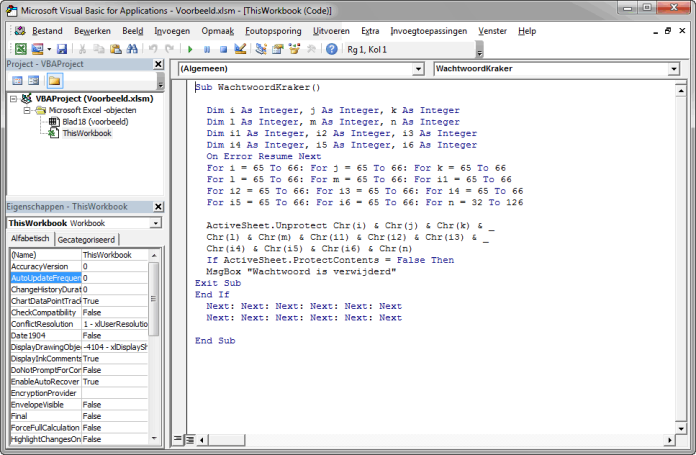Toggle Design Mode icon in toolbar
The image size is (696, 455).
pyautogui.click(x=240, y=49)
